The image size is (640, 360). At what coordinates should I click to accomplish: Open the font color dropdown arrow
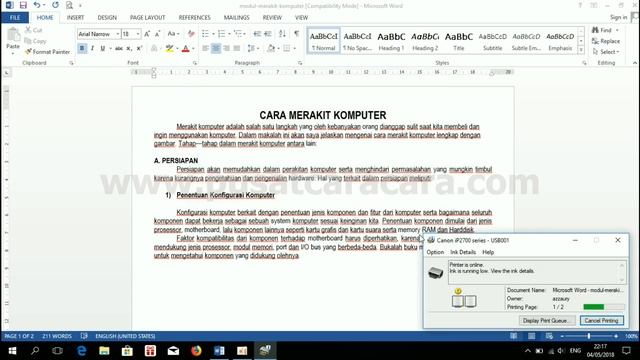pos(193,49)
